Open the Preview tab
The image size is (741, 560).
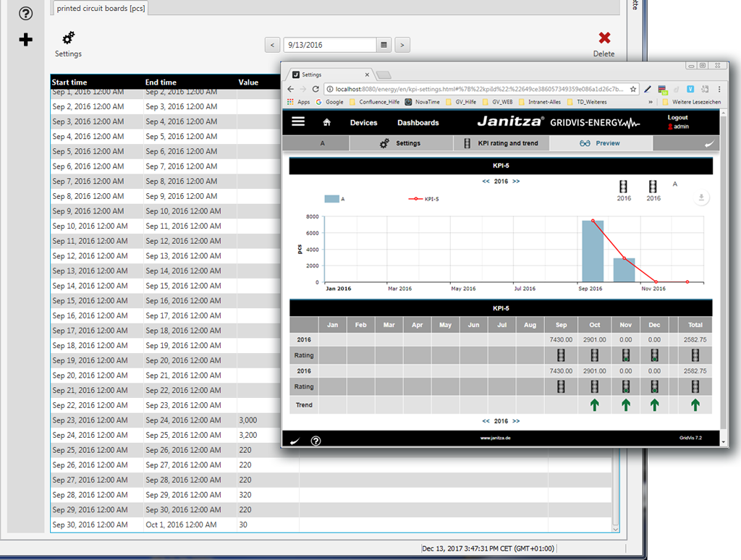(x=601, y=143)
